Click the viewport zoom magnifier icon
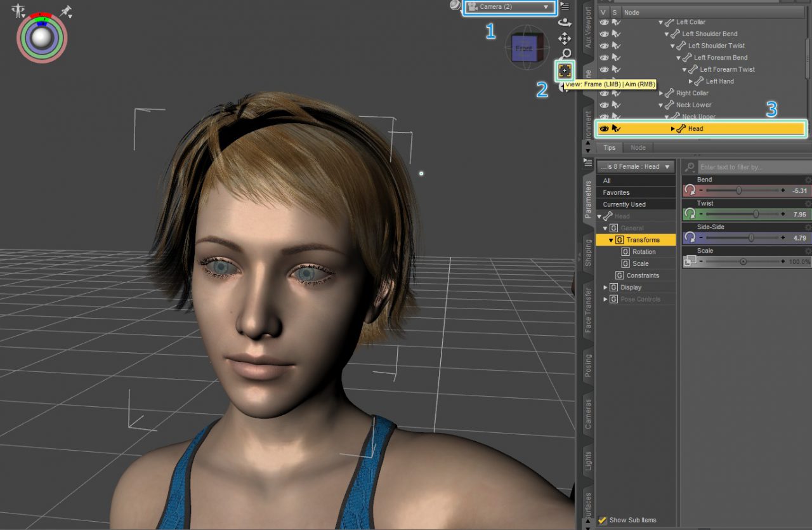 (566, 54)
